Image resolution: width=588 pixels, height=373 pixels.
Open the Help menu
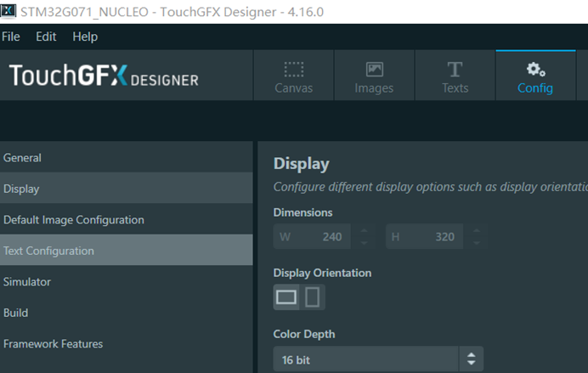85,37
